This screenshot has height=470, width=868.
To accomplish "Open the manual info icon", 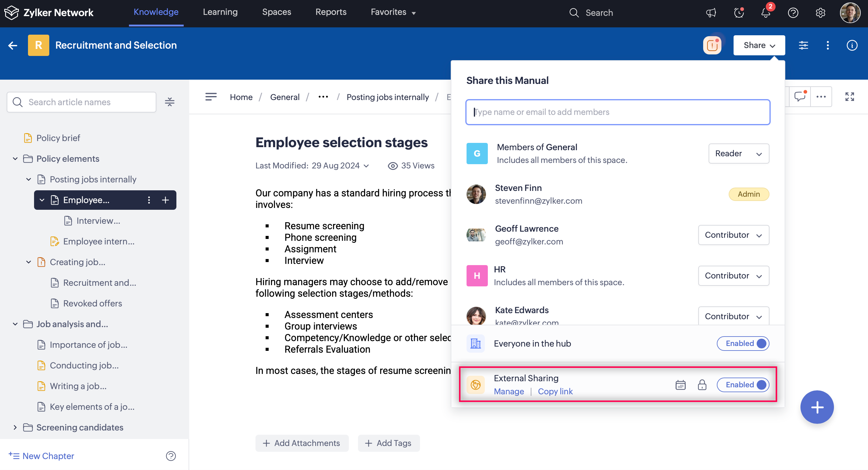I will point(852,45).
